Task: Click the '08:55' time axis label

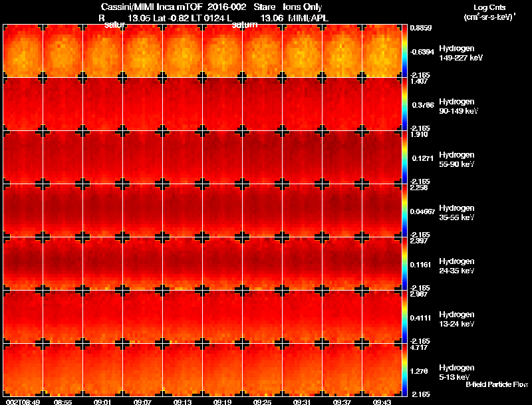Action: click(x=63, y=402)
